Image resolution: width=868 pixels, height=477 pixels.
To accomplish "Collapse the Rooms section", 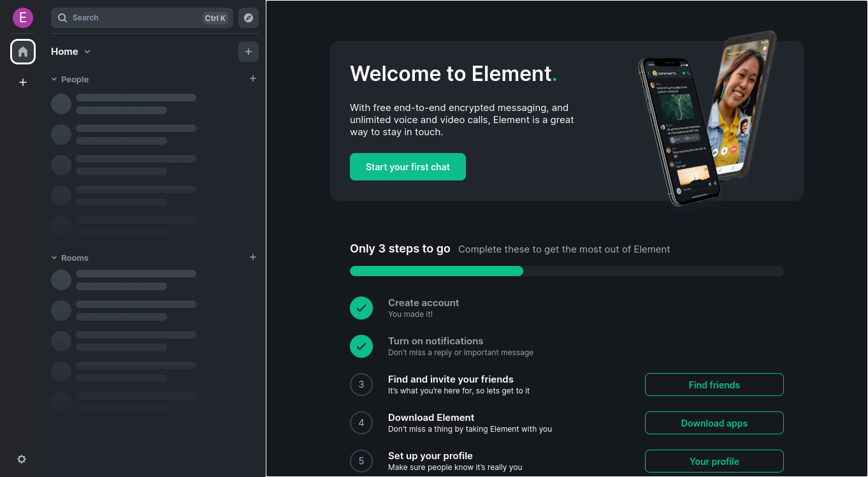I will click(70, 258).
